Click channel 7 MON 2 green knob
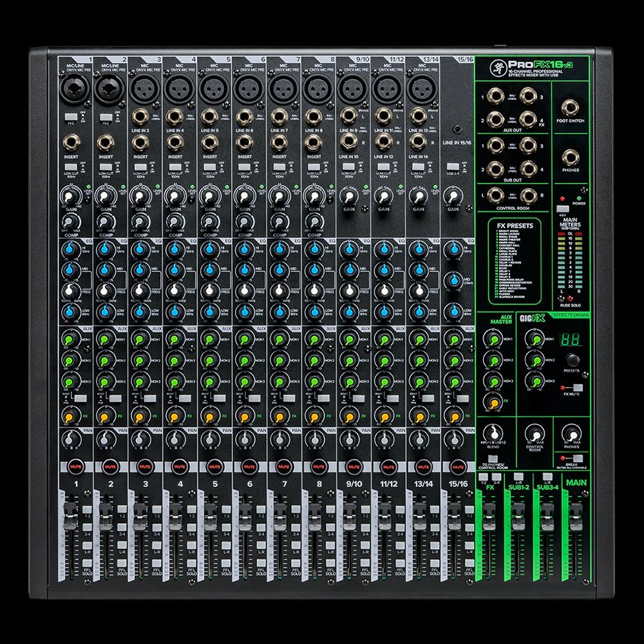 point(279,361)
